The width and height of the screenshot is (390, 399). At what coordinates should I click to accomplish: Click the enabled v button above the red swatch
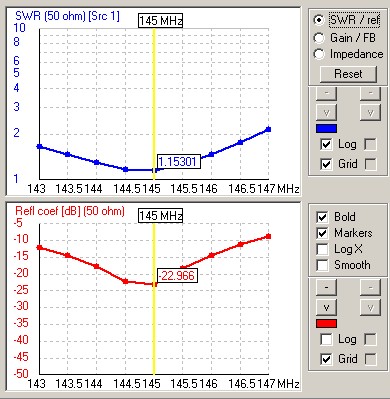pyautogui.click(x=326, y=307)
